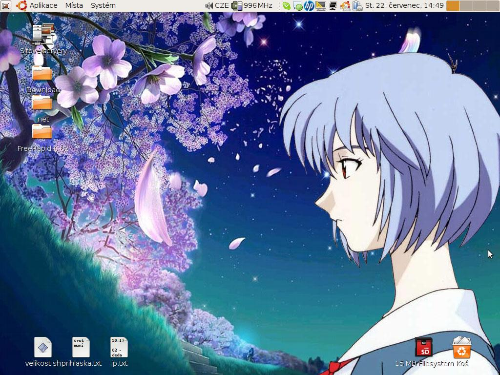
Task: Switch to the fourth workspace
Action: [492, 6]
